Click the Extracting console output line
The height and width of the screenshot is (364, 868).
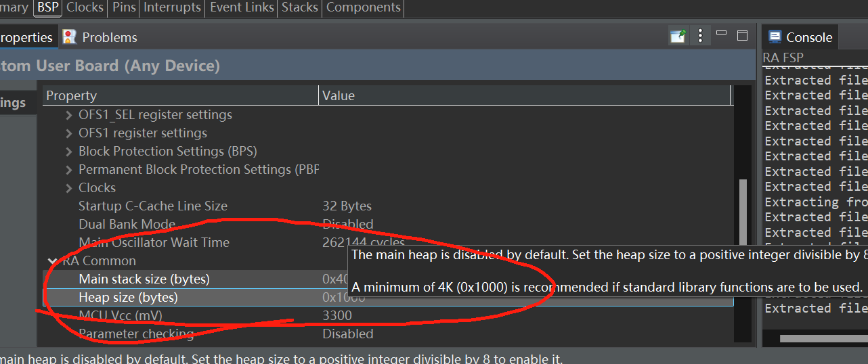click(816, 202)
